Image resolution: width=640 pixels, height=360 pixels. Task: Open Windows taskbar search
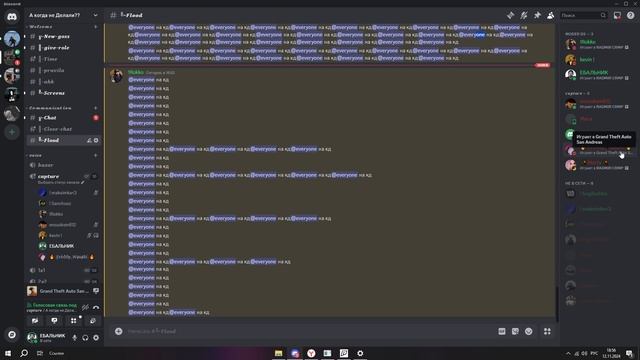24,353
